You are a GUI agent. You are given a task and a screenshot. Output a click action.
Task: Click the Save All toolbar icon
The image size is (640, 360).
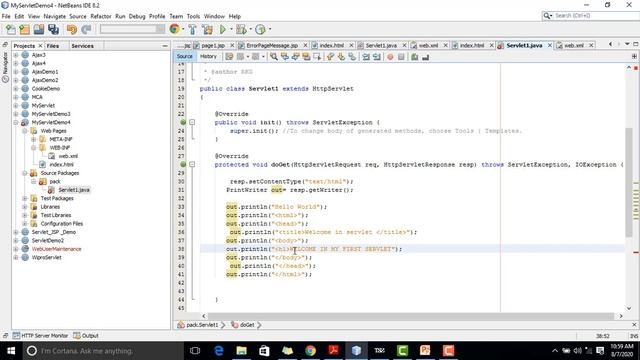53,29
